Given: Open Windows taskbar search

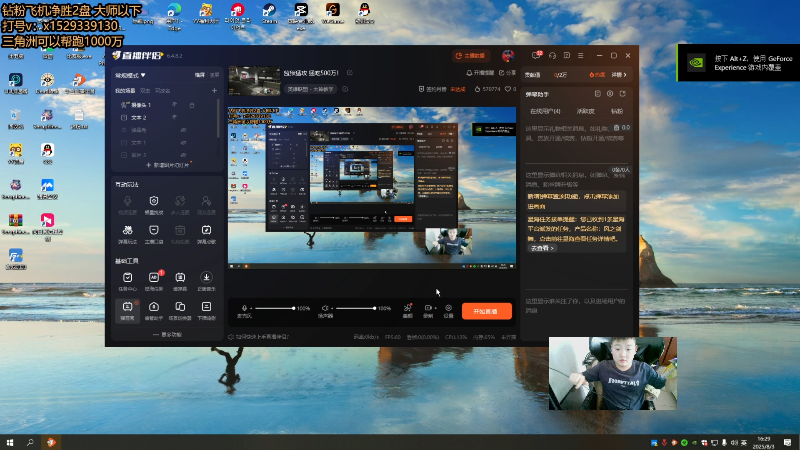Looking at the screenshot, I should [x=30, y=442].
